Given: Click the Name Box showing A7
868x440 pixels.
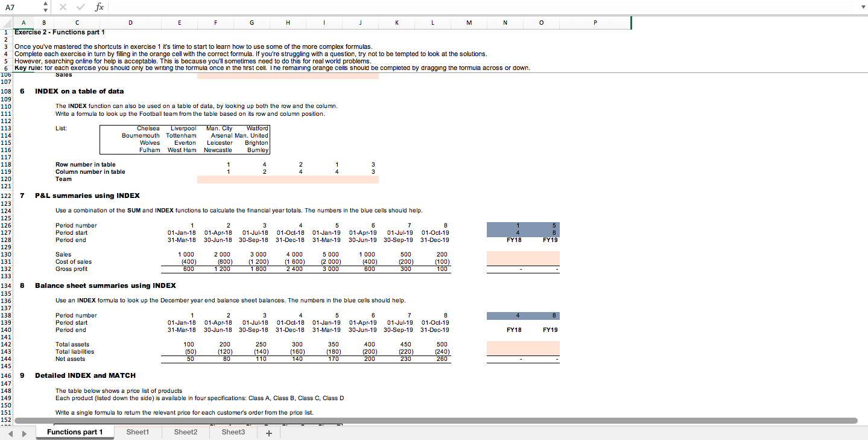Looking at the screenshot, I should [21, 7].
